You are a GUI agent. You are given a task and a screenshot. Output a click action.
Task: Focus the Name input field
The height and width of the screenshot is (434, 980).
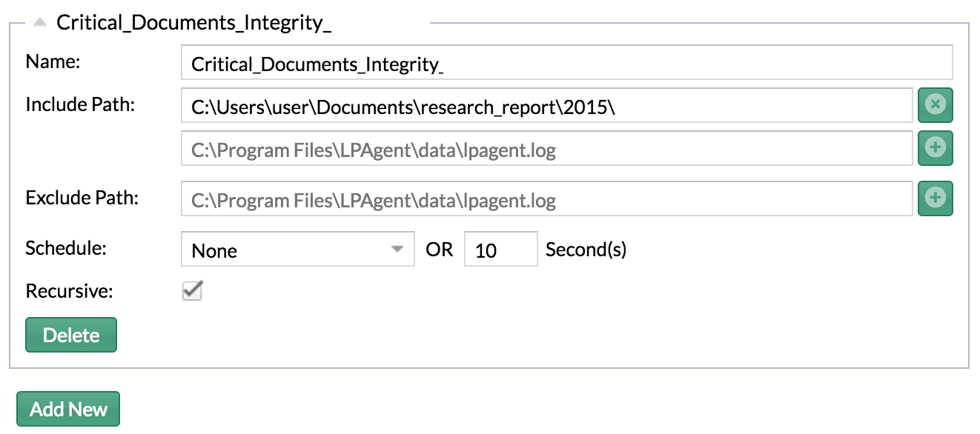click(x=567, y=62)
